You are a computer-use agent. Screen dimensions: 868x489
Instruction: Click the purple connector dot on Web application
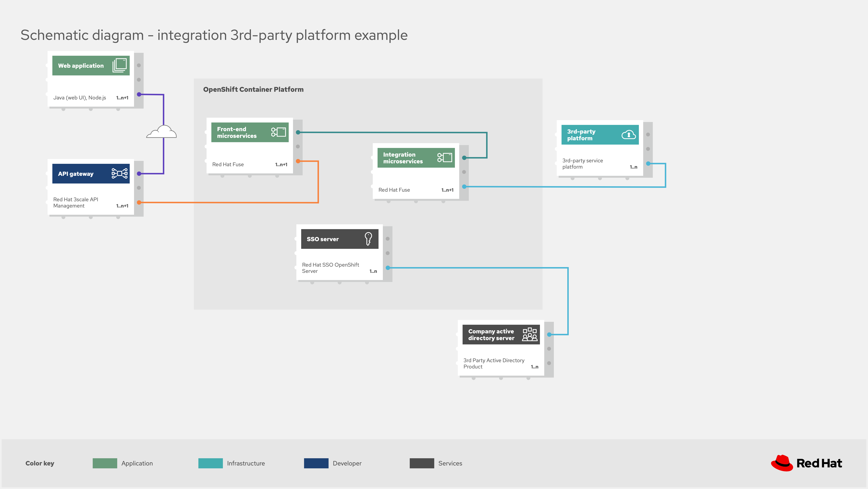click(x=139, y=94)
